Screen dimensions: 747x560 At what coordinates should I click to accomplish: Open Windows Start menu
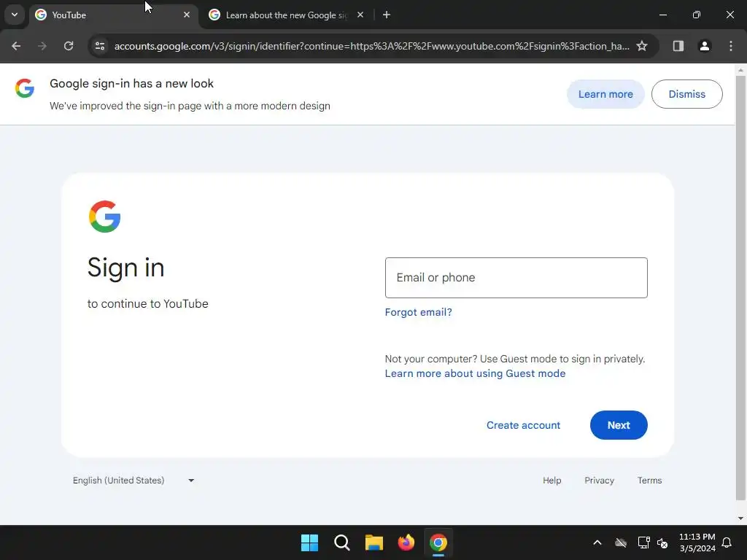[309, 542]
